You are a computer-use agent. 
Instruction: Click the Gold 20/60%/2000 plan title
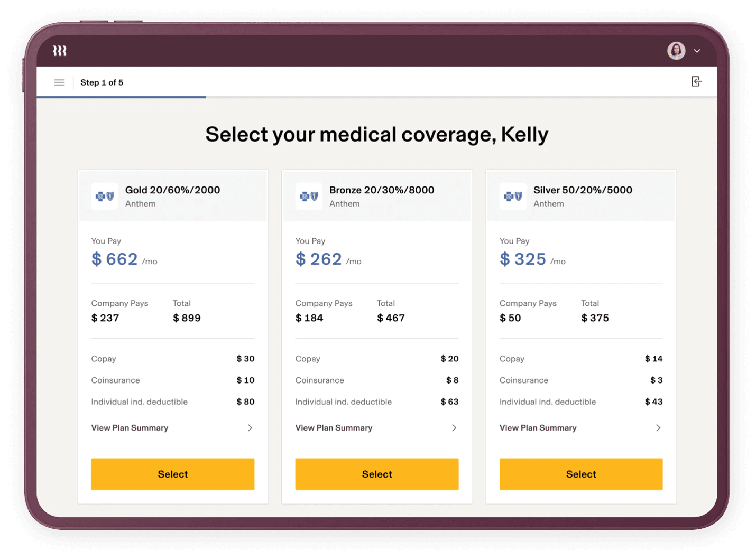(x=172, y=190)
